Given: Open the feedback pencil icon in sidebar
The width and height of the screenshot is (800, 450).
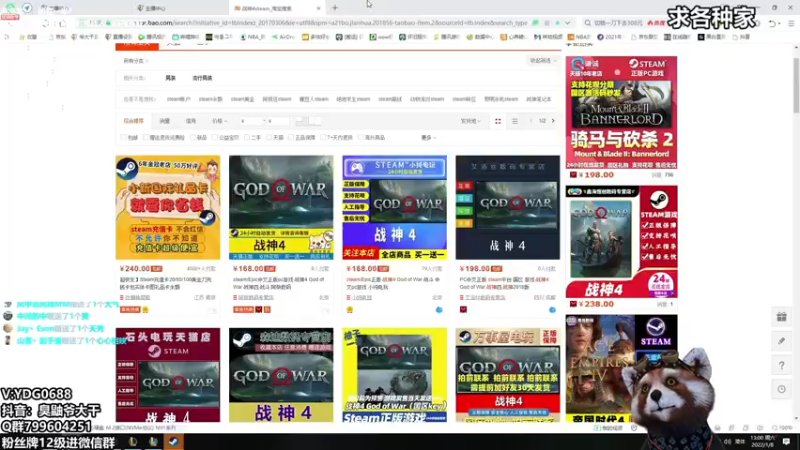Looking at the screenshot, I should pos(781,341).
